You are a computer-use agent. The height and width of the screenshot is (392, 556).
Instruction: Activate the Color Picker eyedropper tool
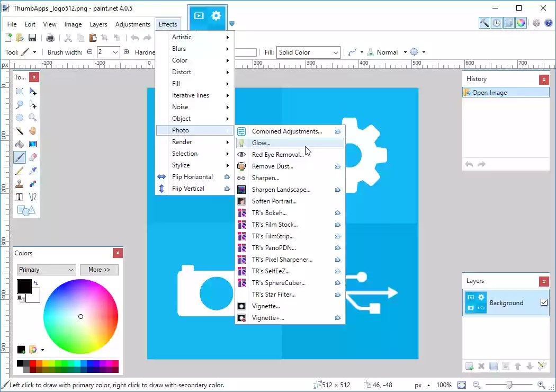[x=33, y=171]
